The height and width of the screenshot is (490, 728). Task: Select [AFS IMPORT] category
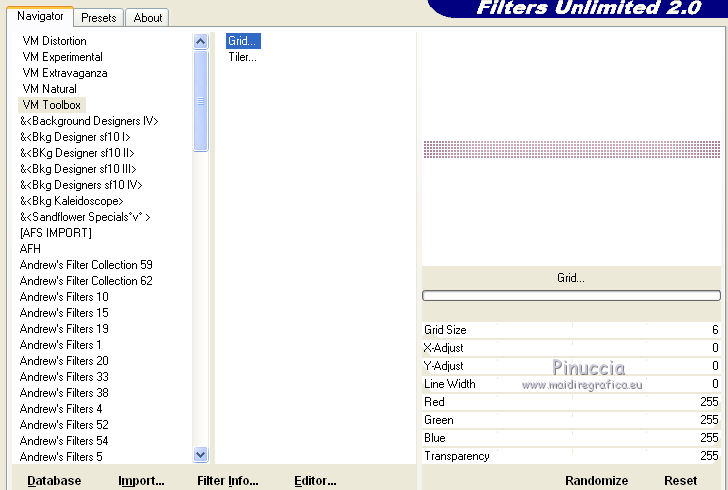[56, 233]
